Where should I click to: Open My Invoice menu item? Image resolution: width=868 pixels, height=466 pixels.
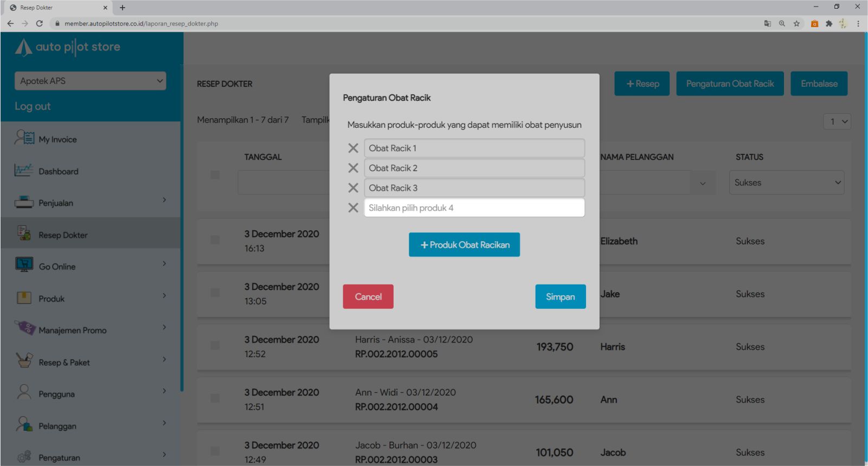click(57, 139)
